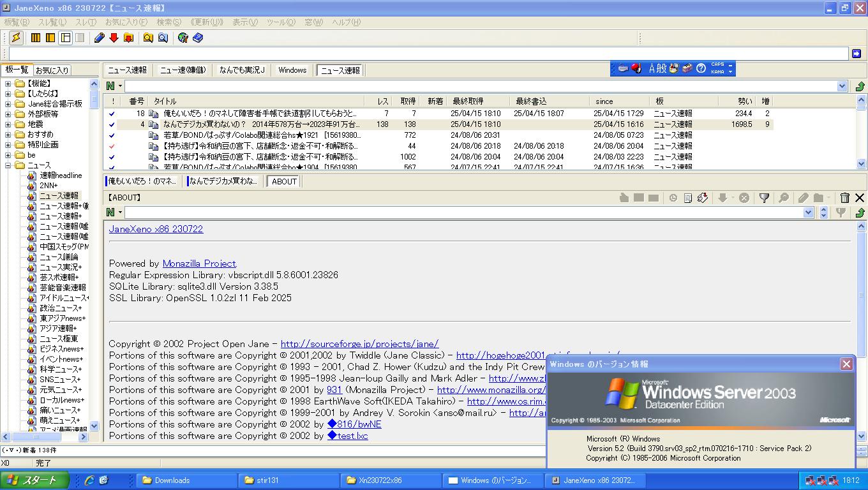The image size is (868, 490).
Task: Click the green N icon above thread list
Action: (x=111, y=86)
